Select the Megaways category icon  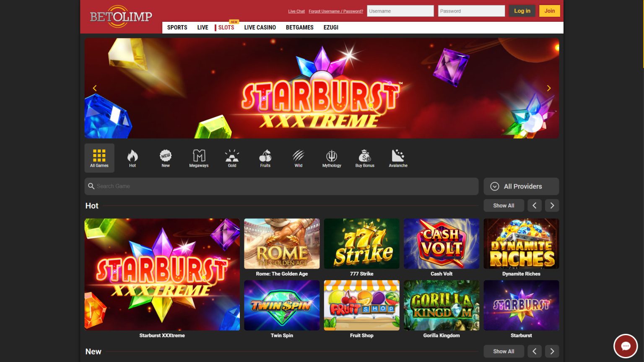199,158
